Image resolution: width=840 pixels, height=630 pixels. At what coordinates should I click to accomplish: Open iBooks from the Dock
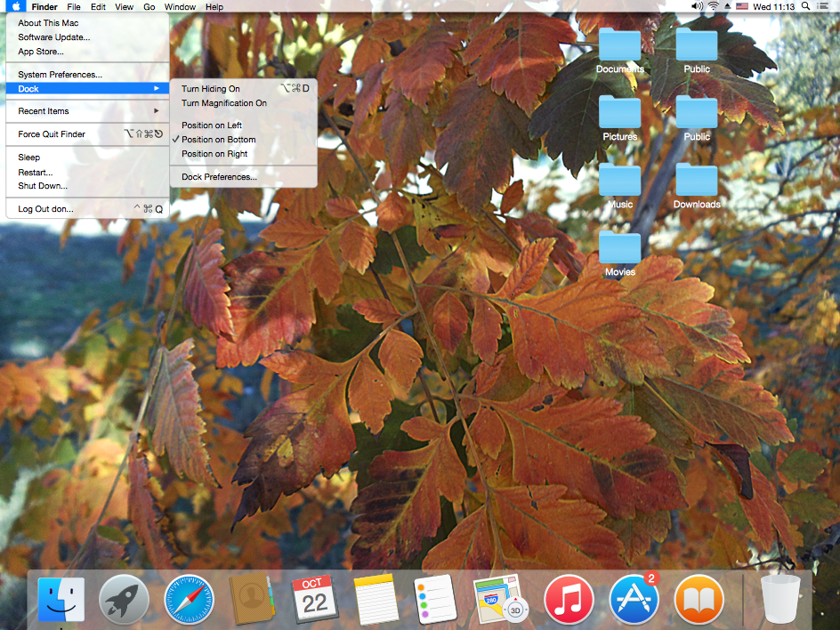point(699,599)
